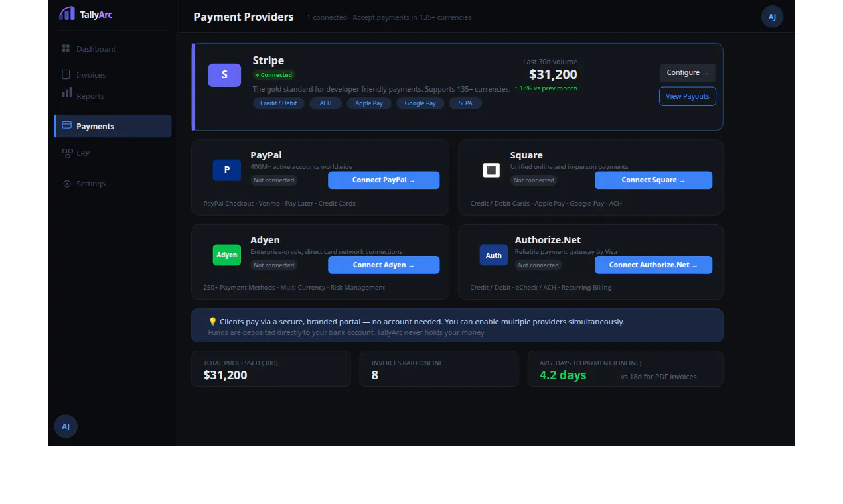This screenshot has height=504, width=843.
Task: Open AJ avatar at sidebar bottom
Action: pyautogui.click(x=66, y=426)
